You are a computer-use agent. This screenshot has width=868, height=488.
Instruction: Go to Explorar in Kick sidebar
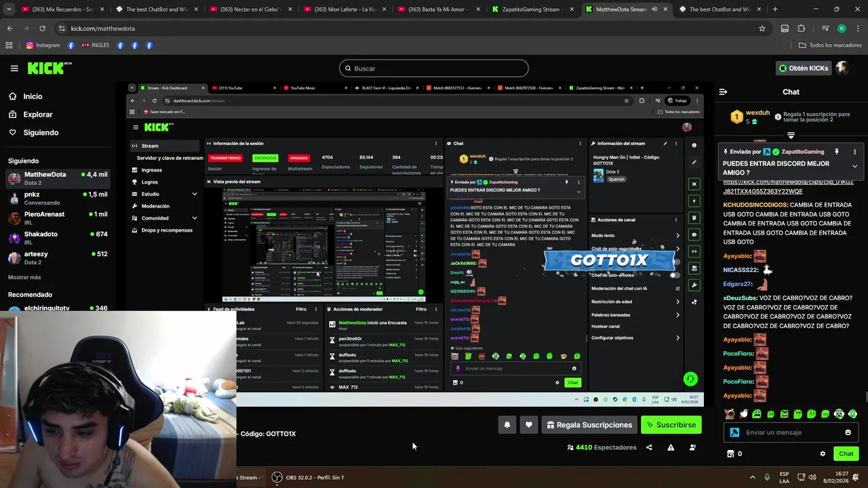[38, 115]
